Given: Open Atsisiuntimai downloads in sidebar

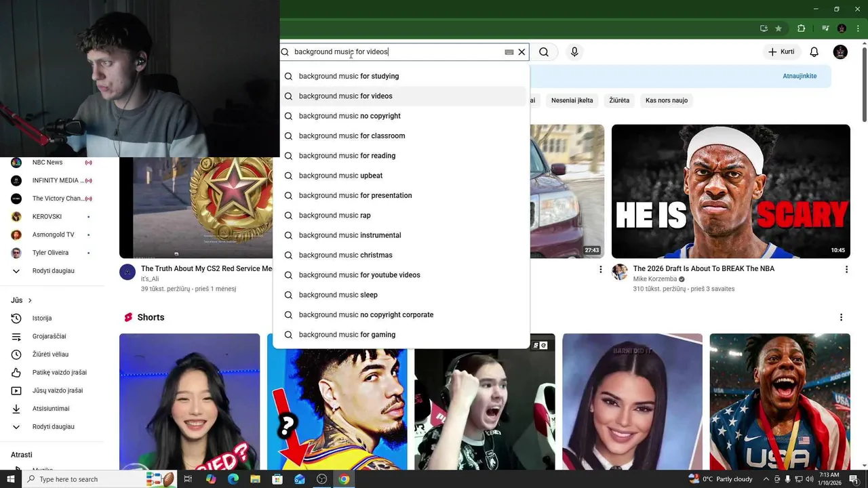Looking at the screenshot, I should click(52, 409).
